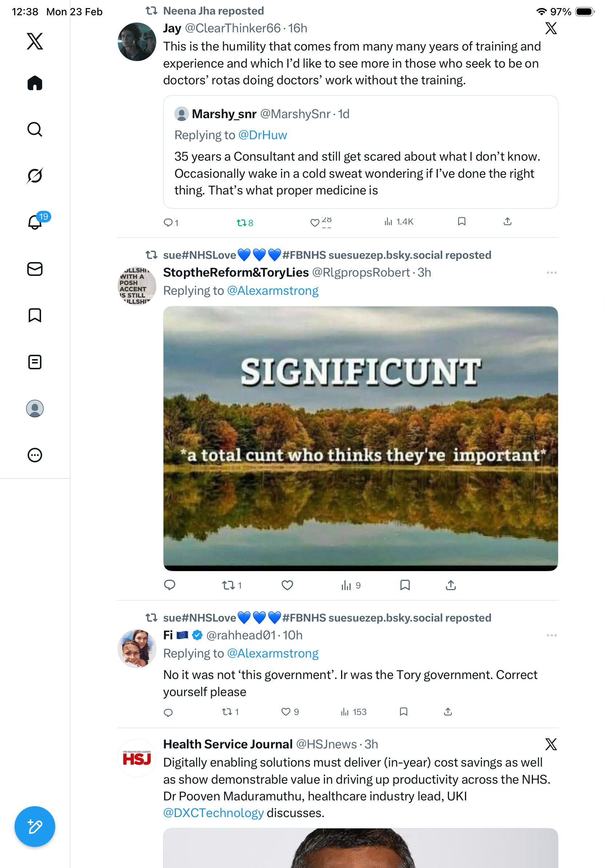
Task: Open the SIGNIFICUNT meme image
Action: pyautogui.click(x=360, y=438)
